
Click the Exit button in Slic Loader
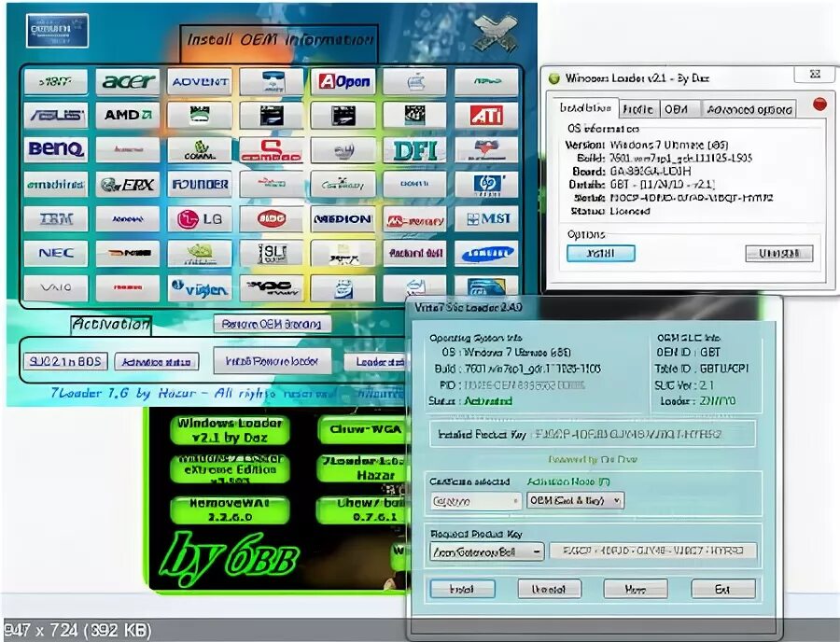[x=723, y=589]
